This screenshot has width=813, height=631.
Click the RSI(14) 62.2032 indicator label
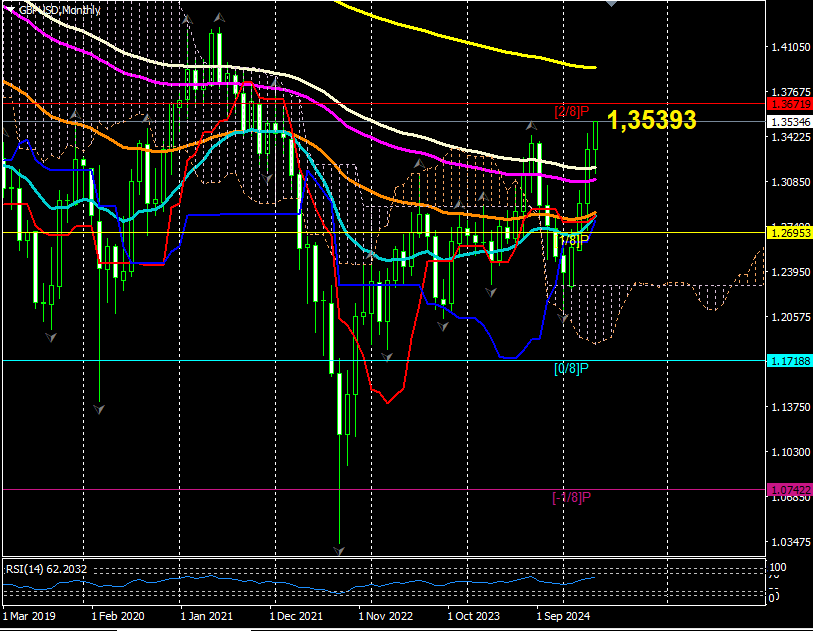[47, 569]
